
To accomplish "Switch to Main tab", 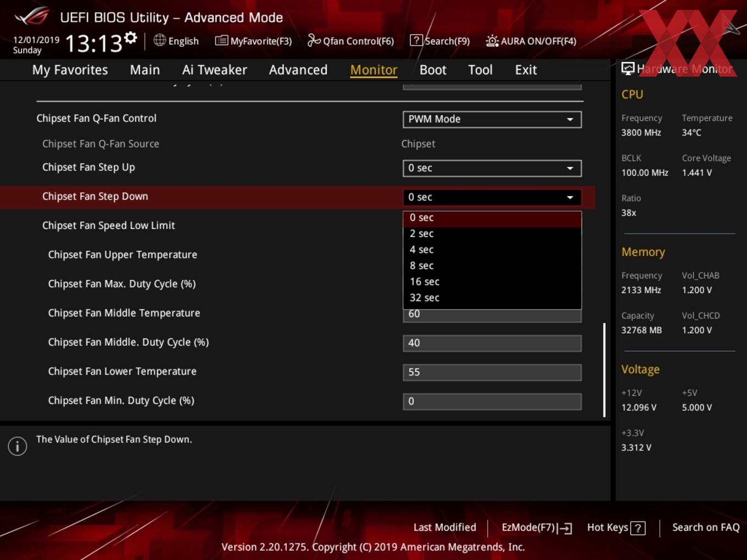I will (x=145, y=70).
